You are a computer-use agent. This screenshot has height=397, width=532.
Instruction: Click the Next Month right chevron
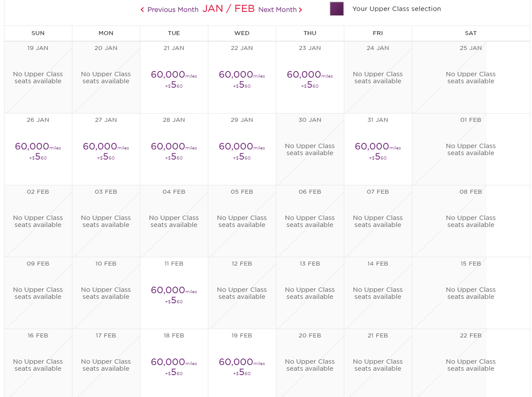point(300,10)
